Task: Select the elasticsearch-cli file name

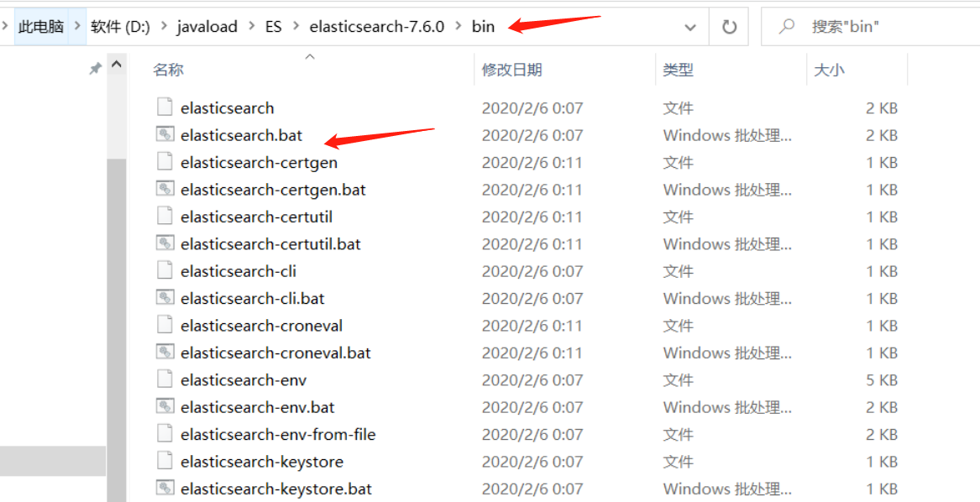Action: click(238, 271)
